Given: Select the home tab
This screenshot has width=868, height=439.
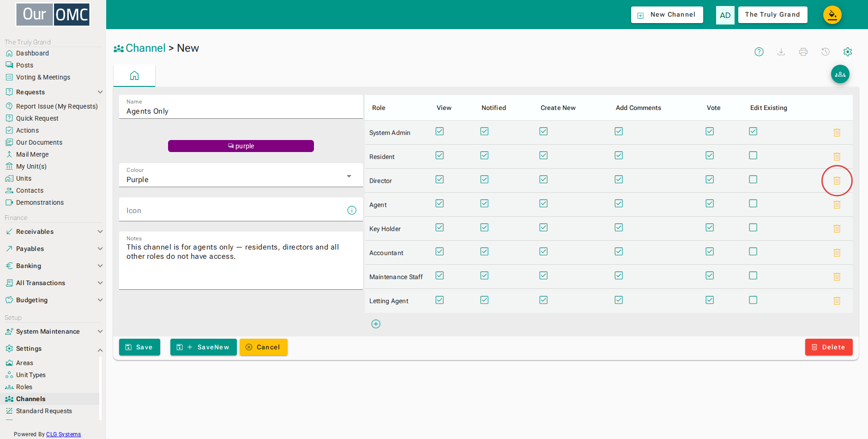Looking at the screenshot, I should [134, 75].
